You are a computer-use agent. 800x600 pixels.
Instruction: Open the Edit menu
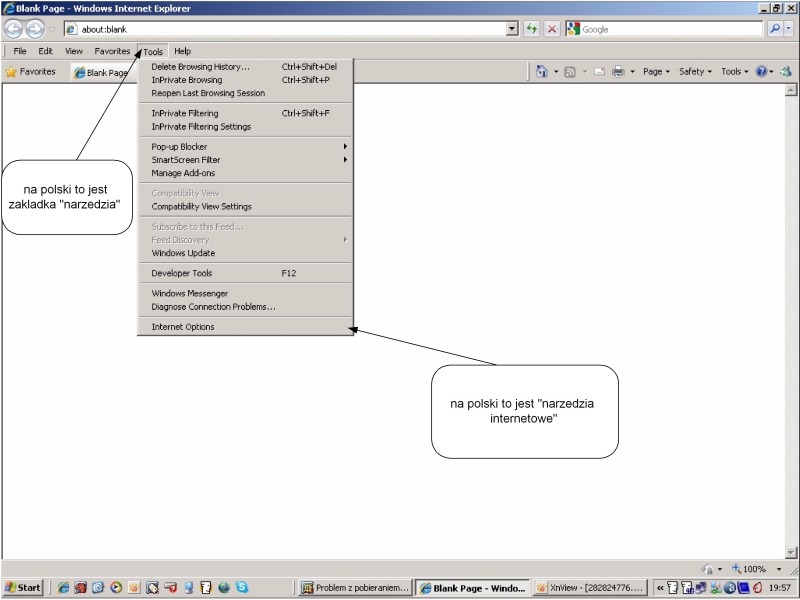pos(45,51)
